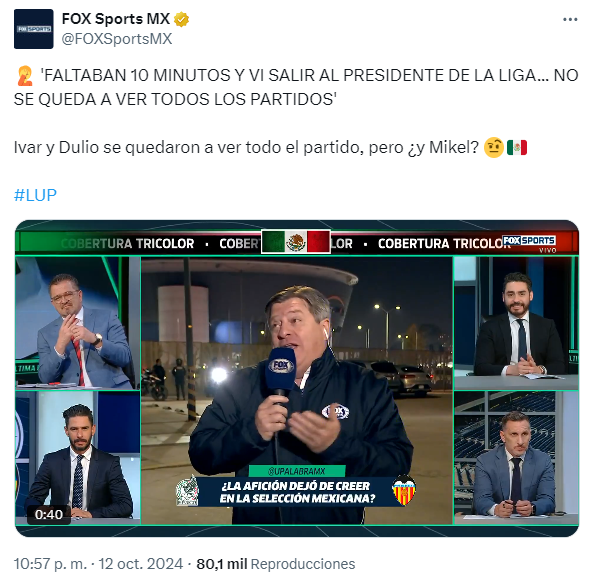Screen dimensions: 593x579
Task: Click the Valencia crest logo in video
Action: point(404,491)
